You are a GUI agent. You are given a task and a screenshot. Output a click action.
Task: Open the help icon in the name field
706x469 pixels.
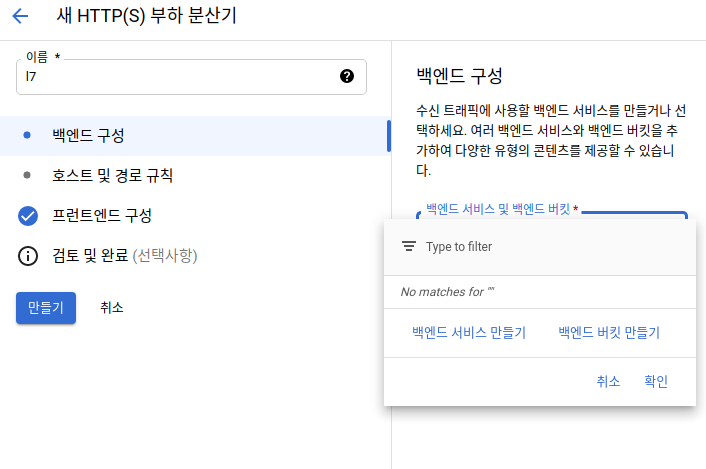tap(347, 76)
